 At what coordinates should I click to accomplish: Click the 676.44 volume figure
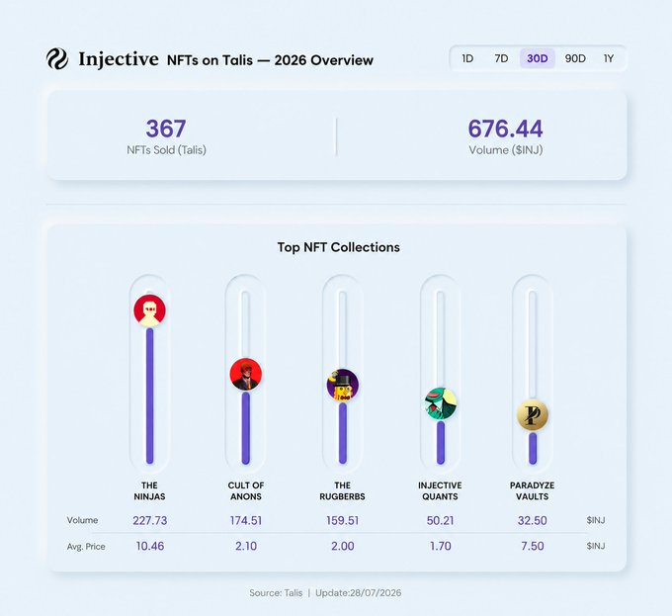[x=505, y=129]
